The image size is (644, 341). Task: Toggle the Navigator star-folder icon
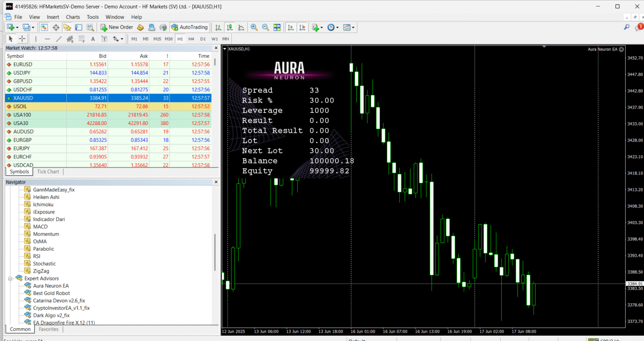(67, 27)
